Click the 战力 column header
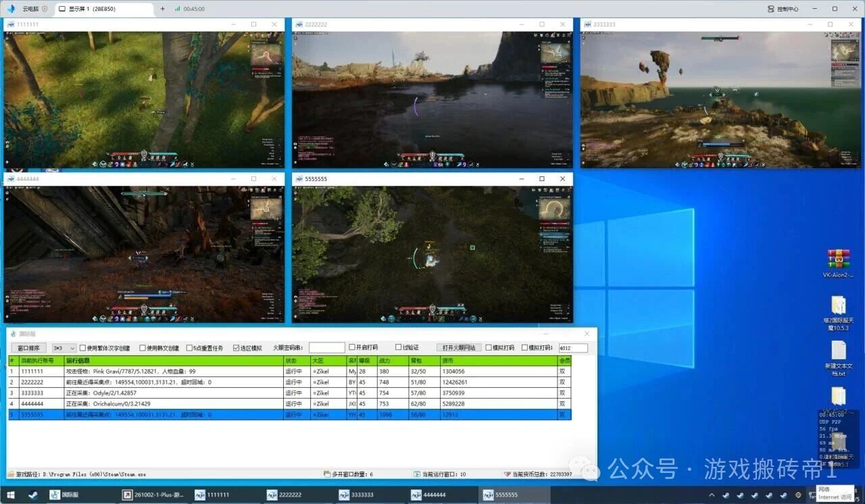865x504 pixels. pyautogui.click(x=393, y=361)
